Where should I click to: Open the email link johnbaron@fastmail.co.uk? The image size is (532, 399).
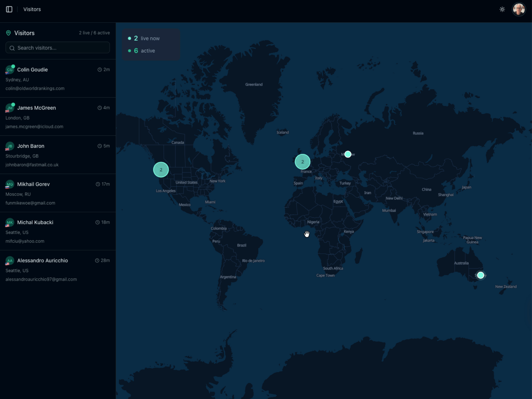(32, 165)
